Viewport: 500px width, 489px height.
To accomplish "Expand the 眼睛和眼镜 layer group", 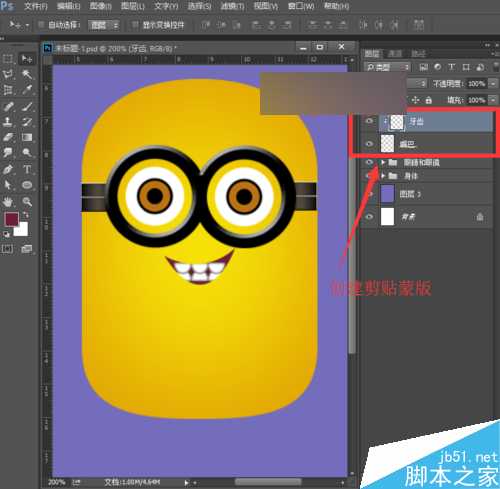I will pos(383,162).
